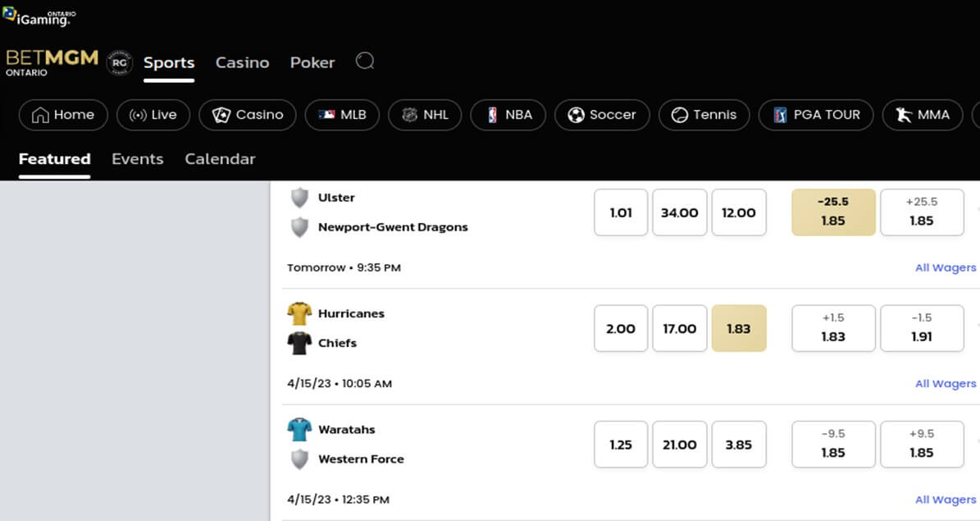Open the Soccer sport chip
This screenshot has width=980, height=521.
[602, 115]
